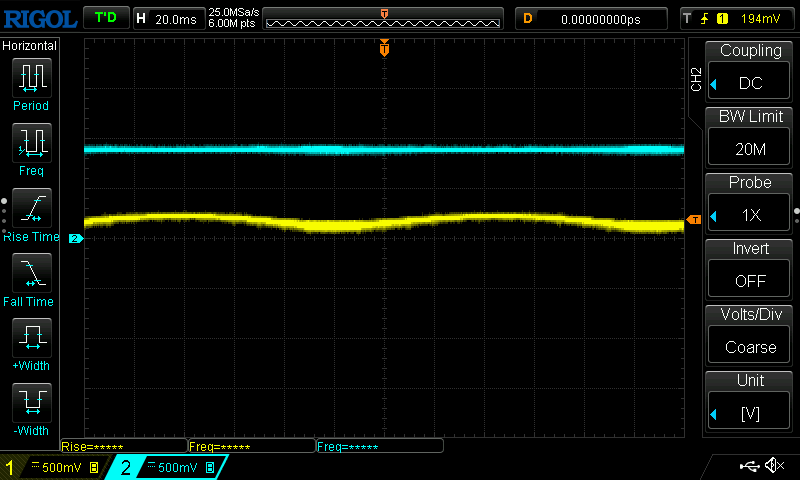Click the orange trigger position marker atop the grid
This screenshot has width=800, height=480.
coord(384,48)
